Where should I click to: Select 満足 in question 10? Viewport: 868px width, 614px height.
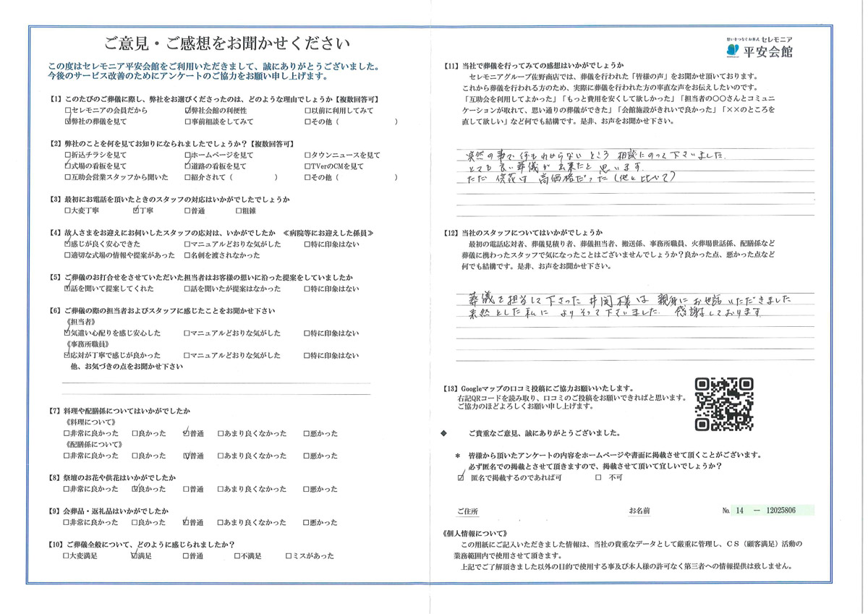[134, 555]
